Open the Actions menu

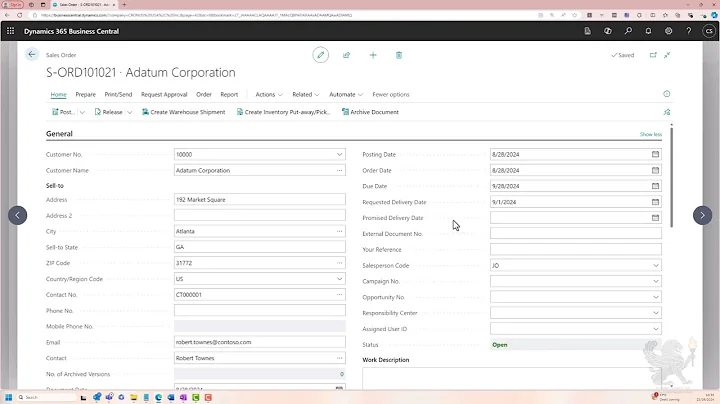point(269,94)
